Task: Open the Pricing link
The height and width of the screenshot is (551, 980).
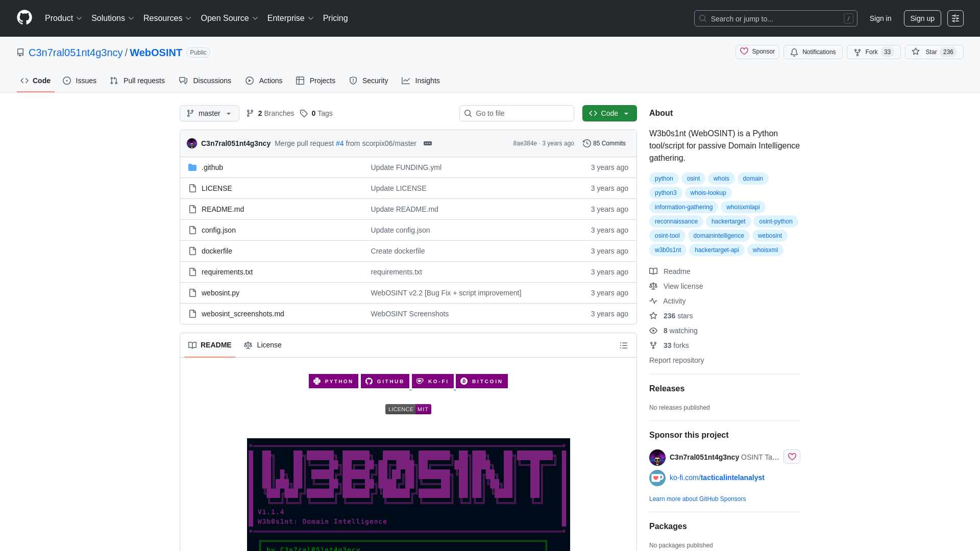Action: pos(335,18)
